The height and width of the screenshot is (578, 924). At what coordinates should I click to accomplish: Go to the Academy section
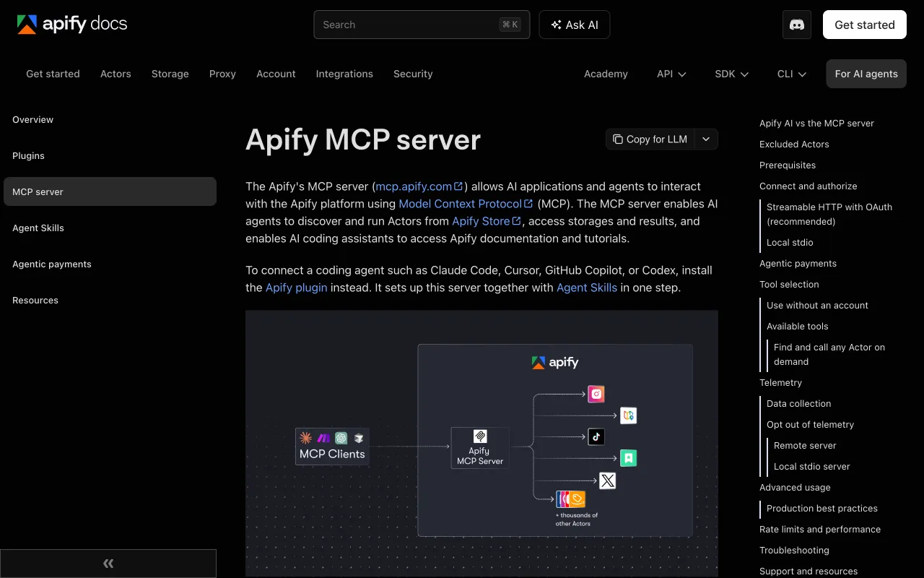pos(606,74)
